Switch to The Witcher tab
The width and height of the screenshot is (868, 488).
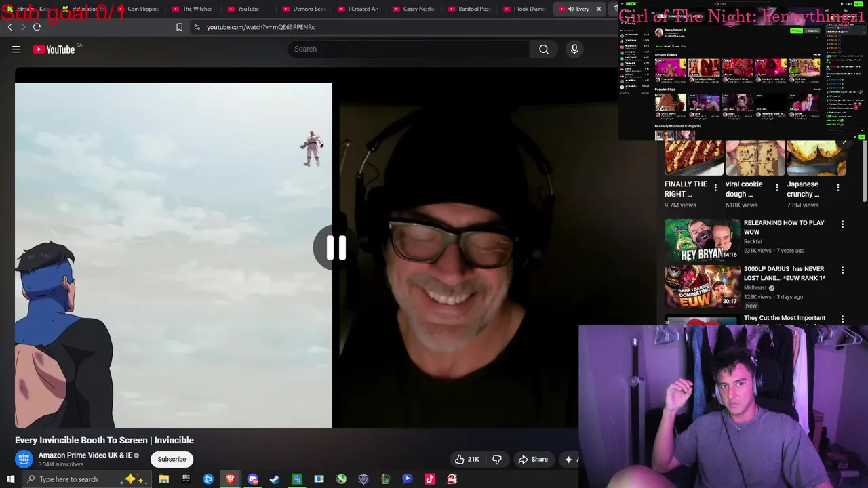[194, 9]
